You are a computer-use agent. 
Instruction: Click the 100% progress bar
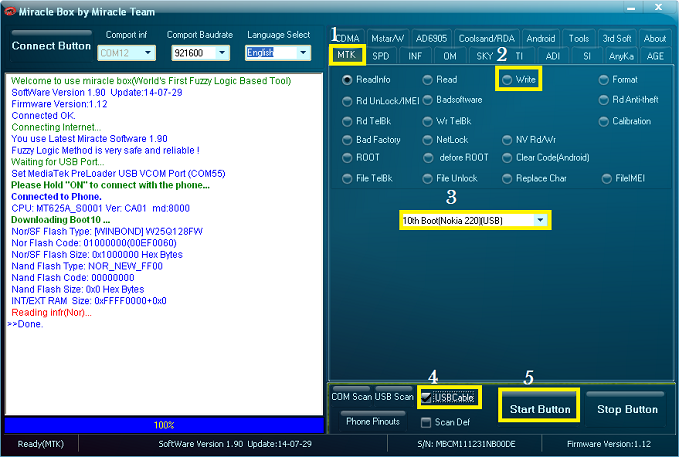[164, 425]
